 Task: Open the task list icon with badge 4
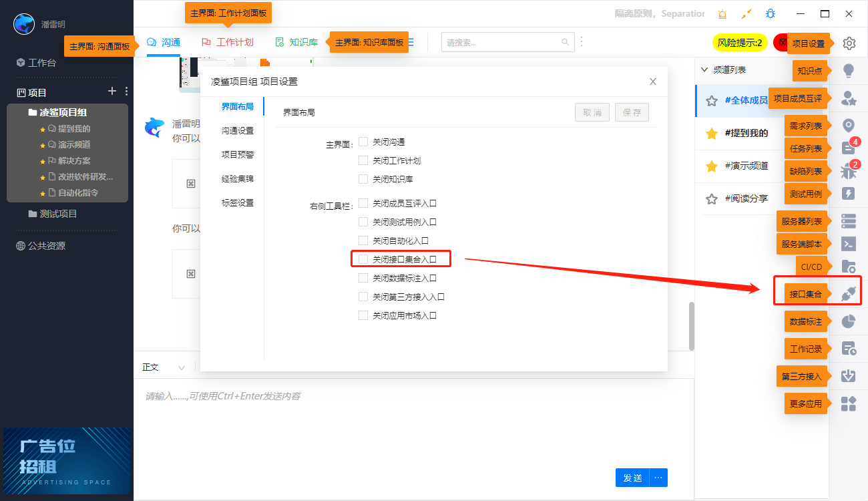click(849, 148)
